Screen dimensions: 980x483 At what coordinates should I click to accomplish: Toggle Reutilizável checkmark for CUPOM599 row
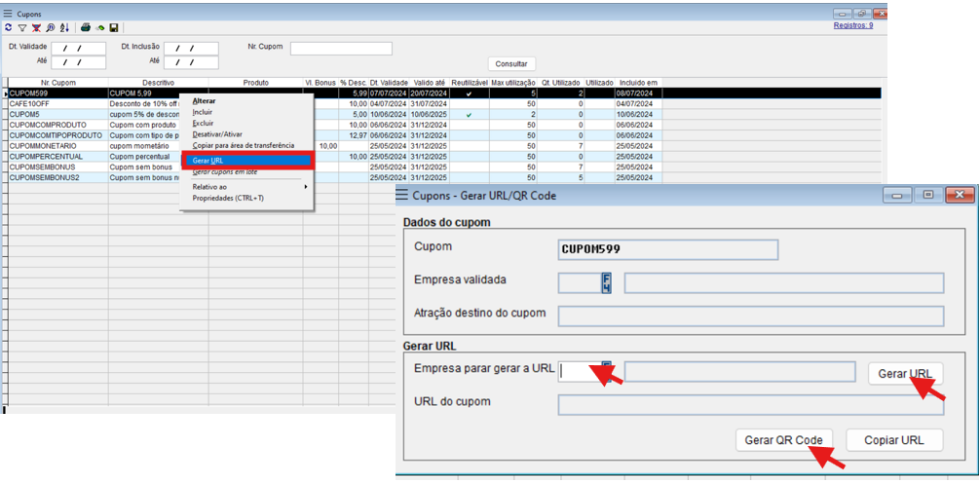click(x=469, y=93)
